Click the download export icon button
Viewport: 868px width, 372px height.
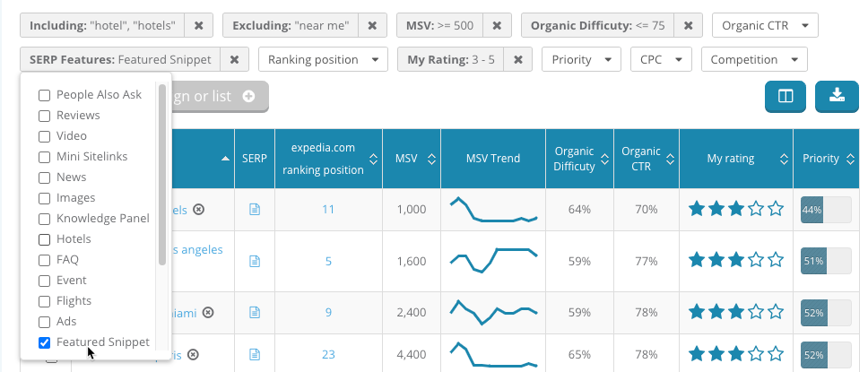click(x=837, y=97)
